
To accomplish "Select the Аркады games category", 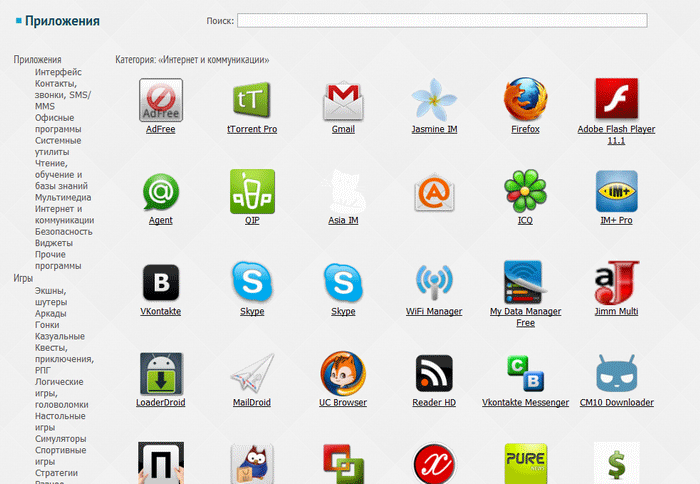I will pyautogui.click(x=50, y=313).
